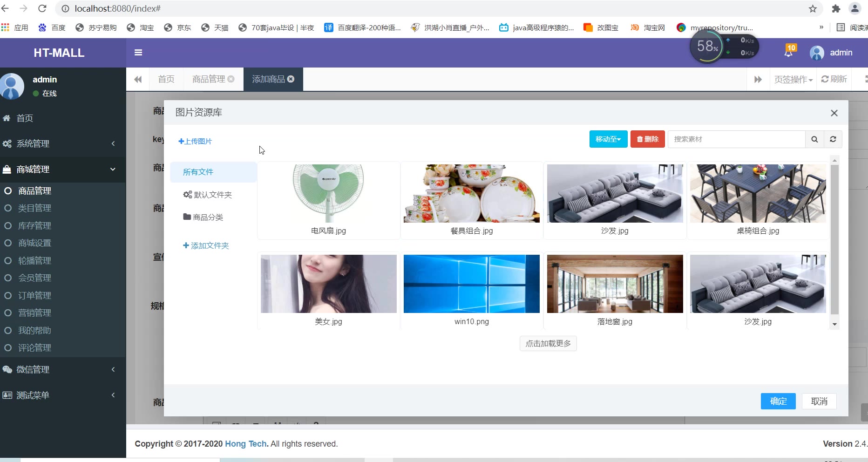
Task: Reload the browser page
Action: coord(42,8)
